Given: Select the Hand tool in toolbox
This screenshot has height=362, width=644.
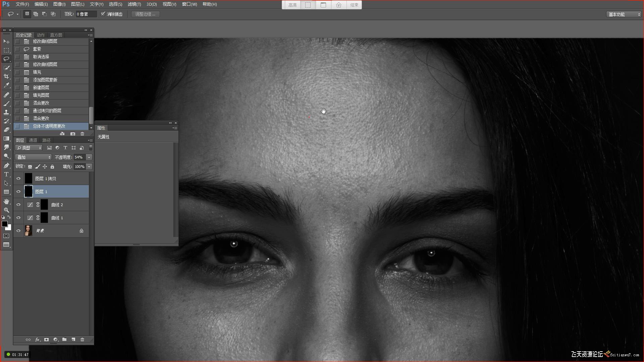Looking at the screenshot, I should 6,201.
